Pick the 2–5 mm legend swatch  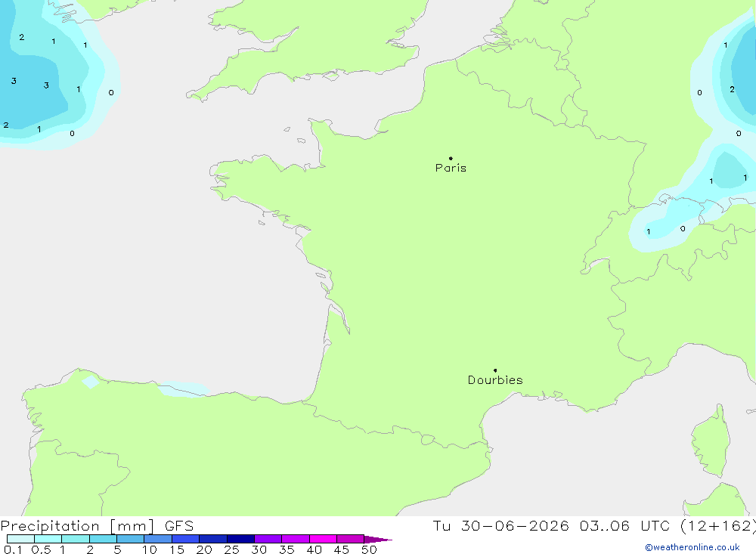point(103,539)
